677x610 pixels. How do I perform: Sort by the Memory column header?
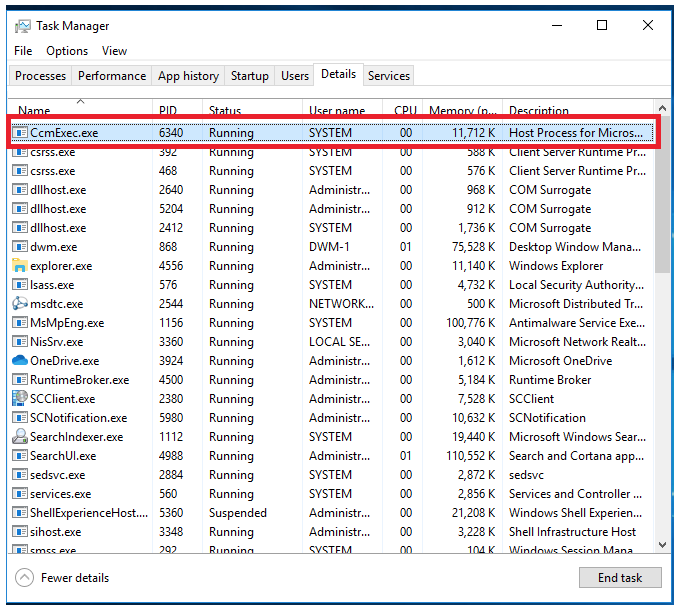pos(462,108)
